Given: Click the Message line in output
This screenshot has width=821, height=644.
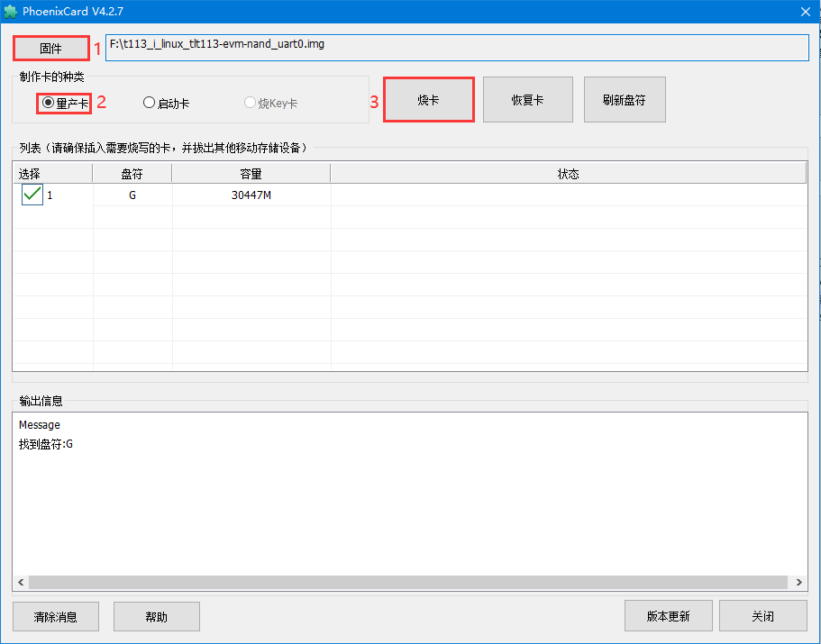Looking at the screenshot, I should click(x=40, y=425).
